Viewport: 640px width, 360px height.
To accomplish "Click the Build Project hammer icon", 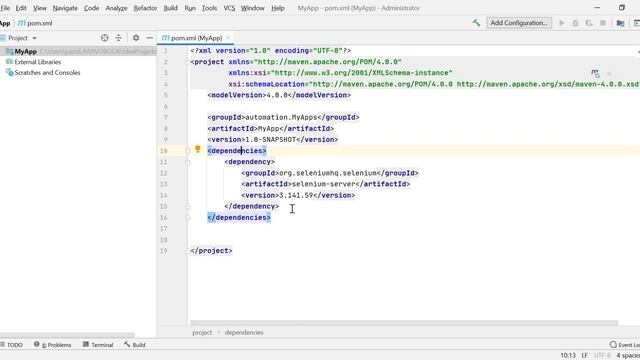I will (x=476, y=23).
